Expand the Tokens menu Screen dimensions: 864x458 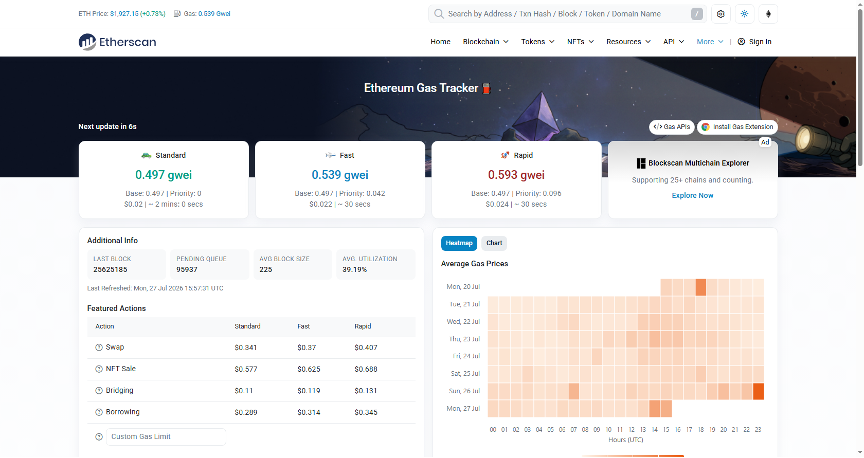click(x=537, y=41)
